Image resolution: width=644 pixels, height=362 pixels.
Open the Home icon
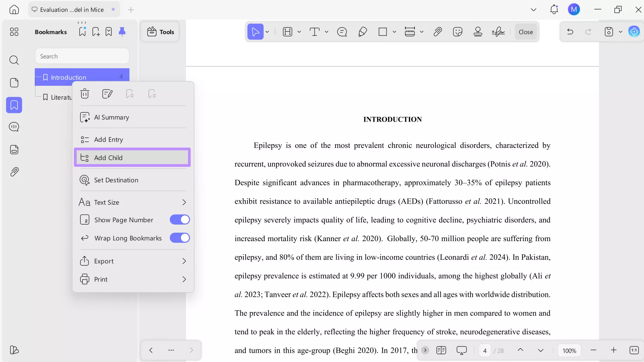(x=14, y=9)
